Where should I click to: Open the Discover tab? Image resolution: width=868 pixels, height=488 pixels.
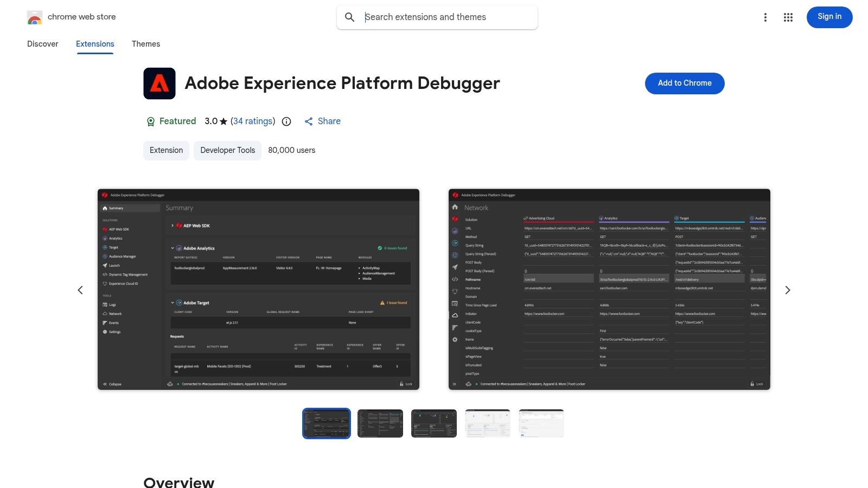tap(42, 44)
